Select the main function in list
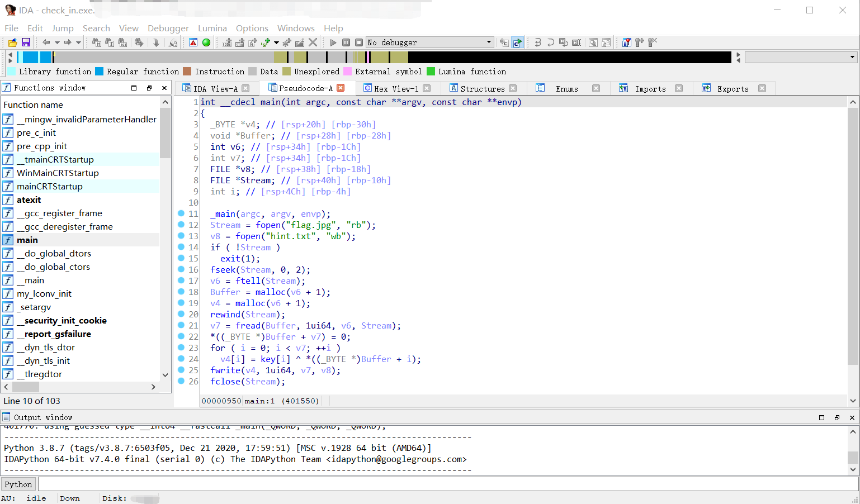Screen dimensions: 860x504 pyautogui.click(x=81, y=240)
